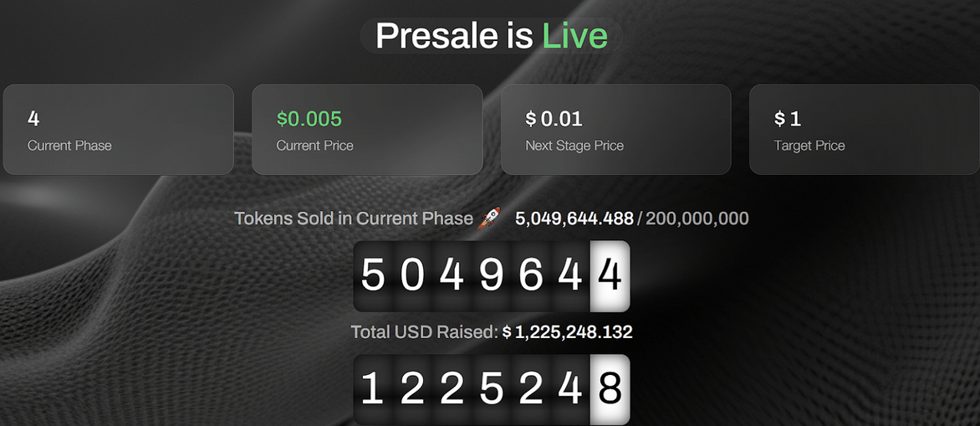980x426 pixels.
Task: Click the "Presale is Live" heading
Action: point(491,36)
